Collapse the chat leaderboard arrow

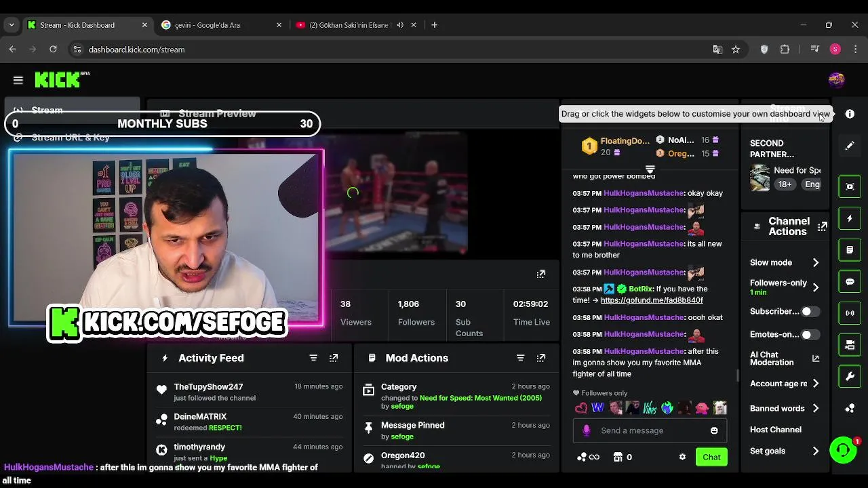coord(650,169)
